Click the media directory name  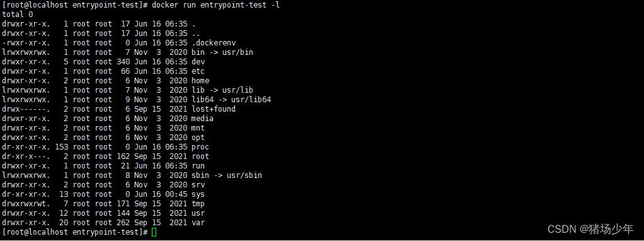(x=202, y=119)
